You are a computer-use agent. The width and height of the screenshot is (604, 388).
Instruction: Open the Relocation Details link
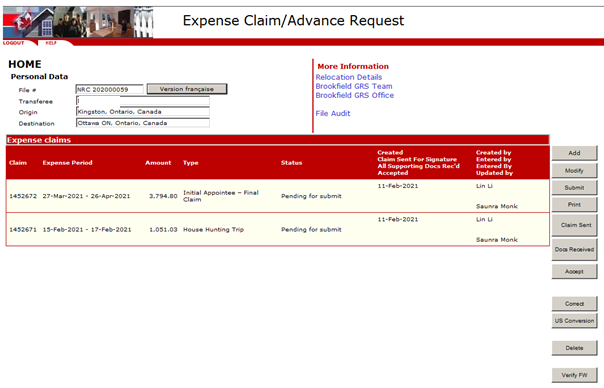[x=349, y=77]
